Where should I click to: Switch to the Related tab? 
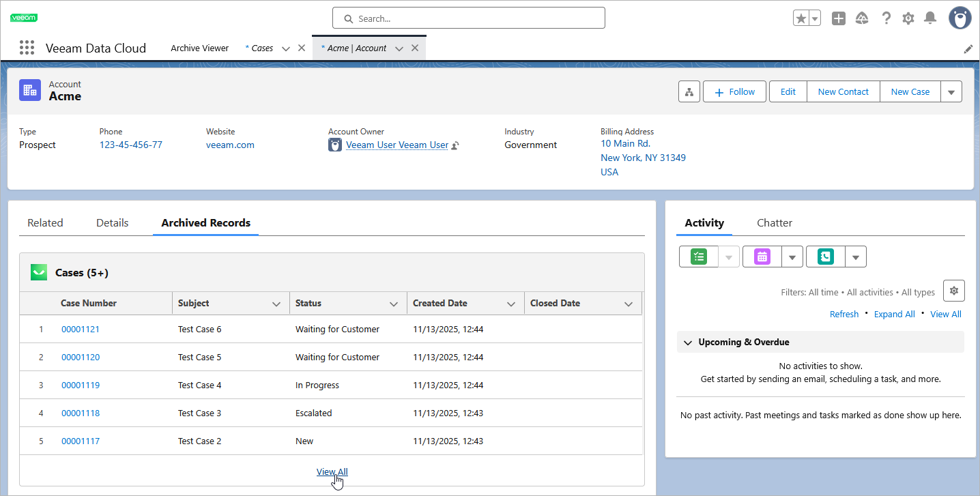tap(45, 222)
